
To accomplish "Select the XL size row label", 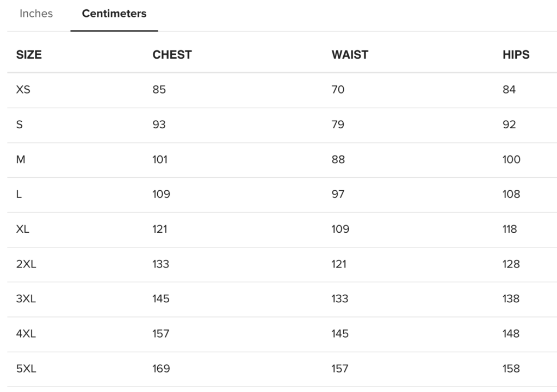I will coord(23,229).
